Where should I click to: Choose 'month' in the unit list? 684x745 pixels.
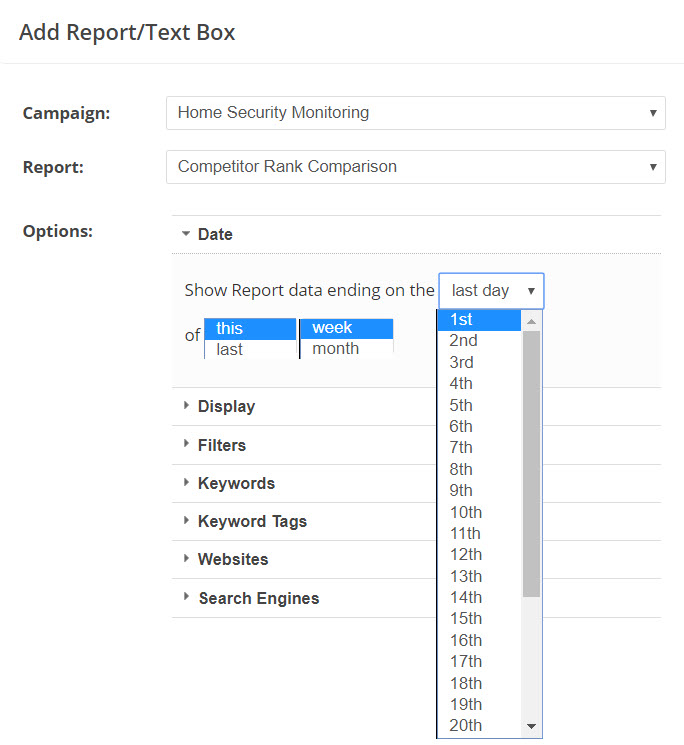coord(345,349)
